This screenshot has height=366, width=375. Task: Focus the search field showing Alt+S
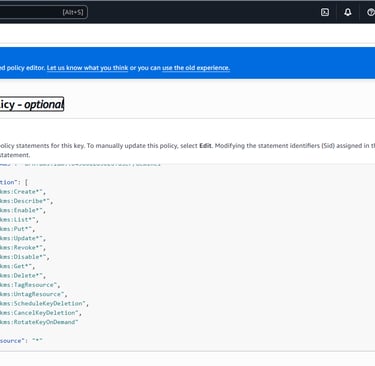point(43,12)
